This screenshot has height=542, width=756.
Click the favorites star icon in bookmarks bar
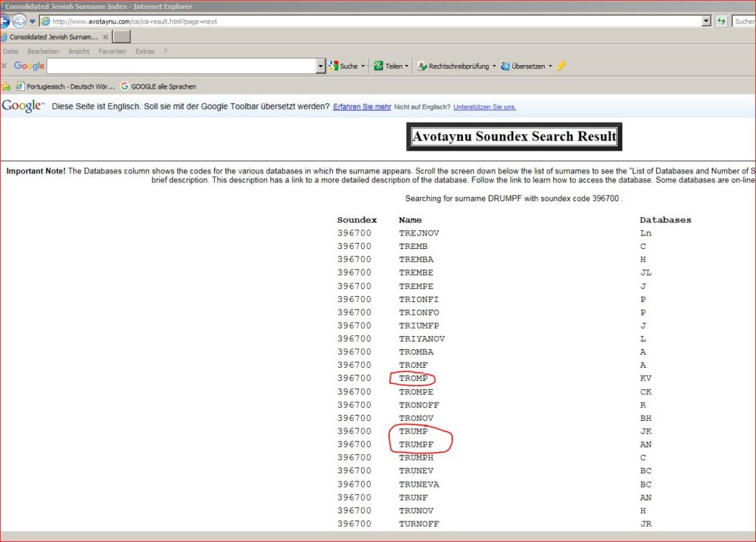(7, 86)
